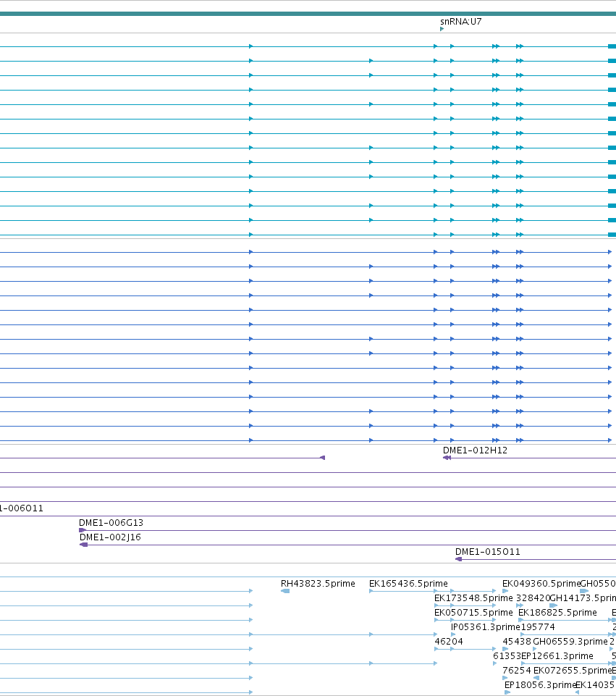Click the 328420 feature label

533,598
